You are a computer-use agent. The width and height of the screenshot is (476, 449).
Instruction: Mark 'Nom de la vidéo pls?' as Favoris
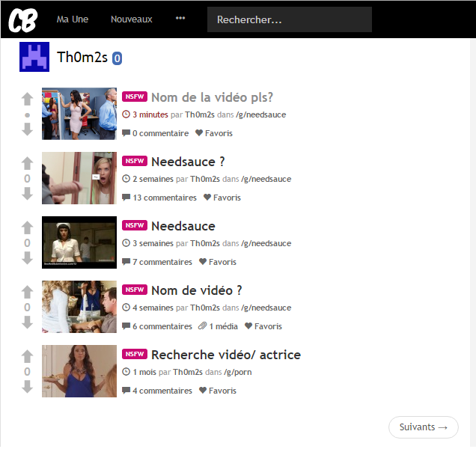pyautogui.click(x=214, y=133)
